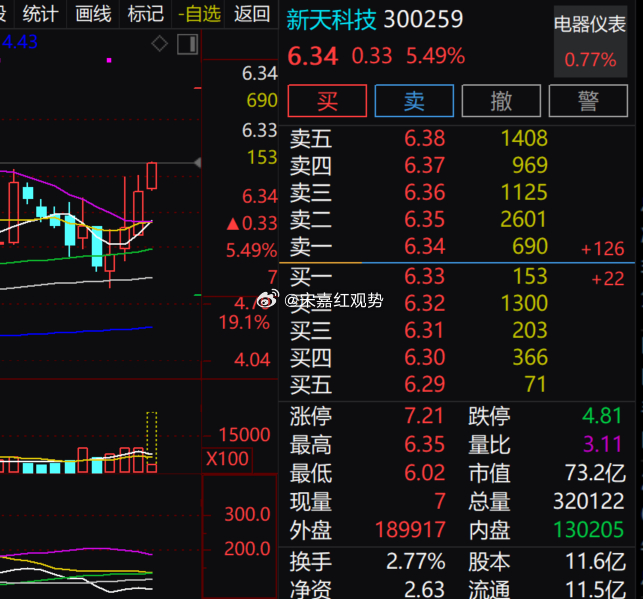
Task: Click 跌停 limit-down price 4.81
Action: click(x=602, y=416)
